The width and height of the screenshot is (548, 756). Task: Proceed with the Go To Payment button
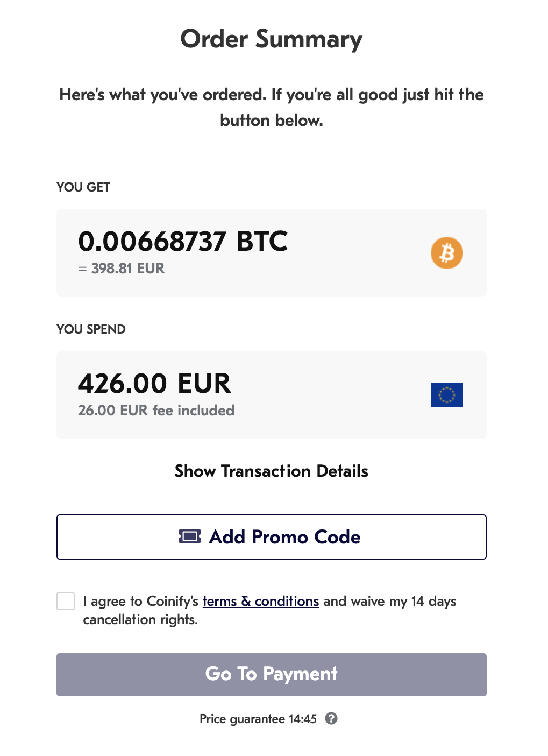(271, 674)
